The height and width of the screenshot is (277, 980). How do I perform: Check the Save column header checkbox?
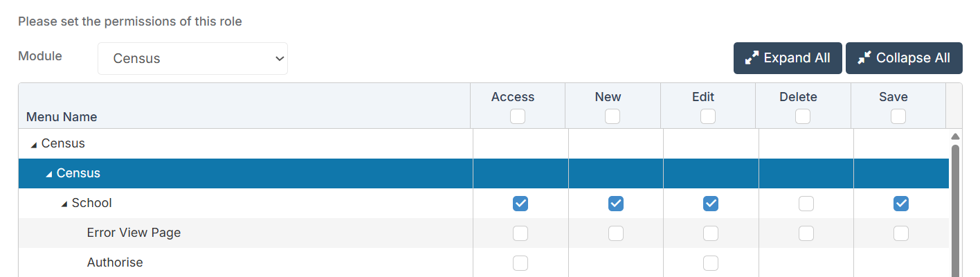(x=898, y=117)
